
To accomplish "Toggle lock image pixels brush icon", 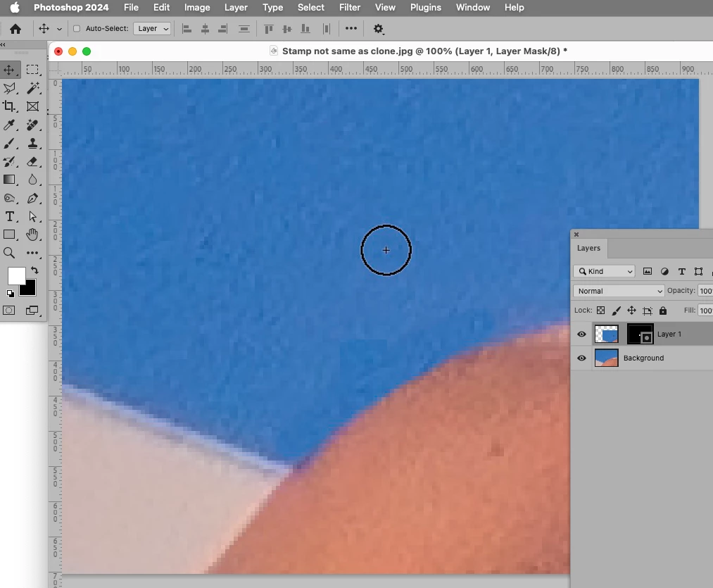I will coord(616,311).
